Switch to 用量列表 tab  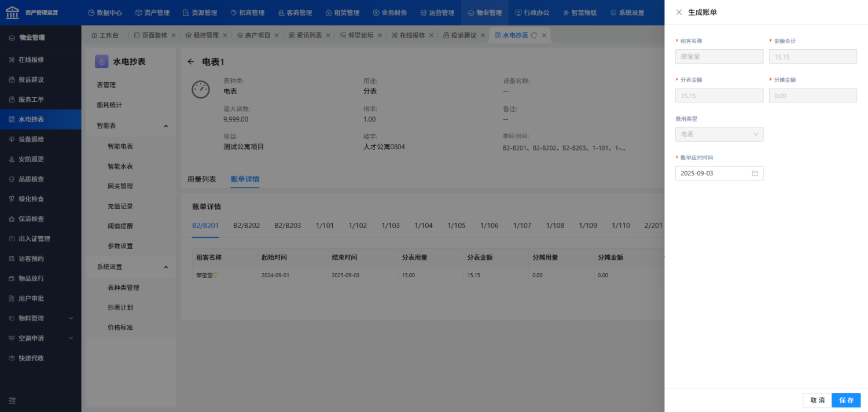pos(201,179)
